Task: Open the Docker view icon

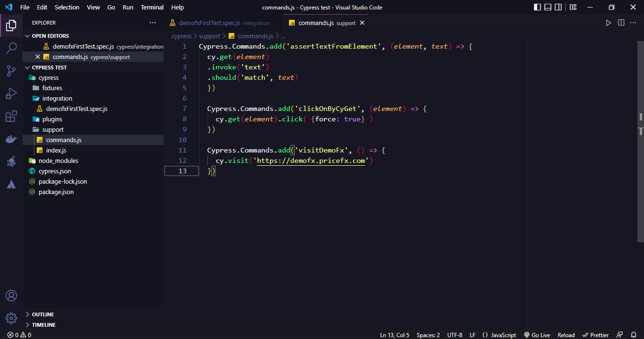Action: click(x=11, y=139)
